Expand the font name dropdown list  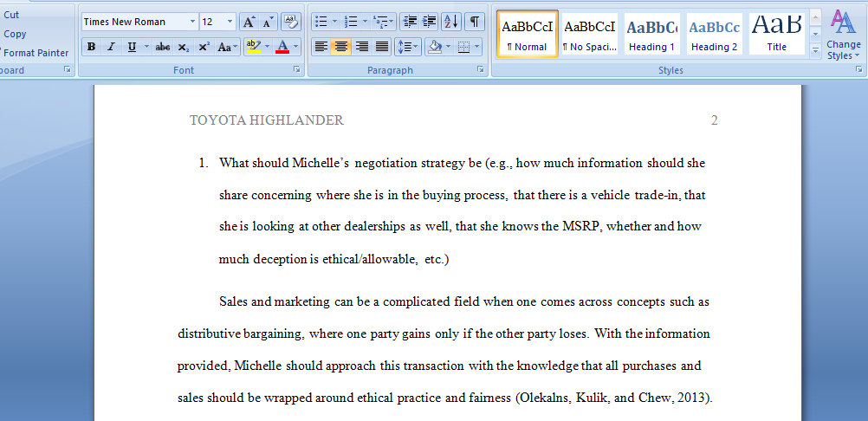(x=192, y=23)
